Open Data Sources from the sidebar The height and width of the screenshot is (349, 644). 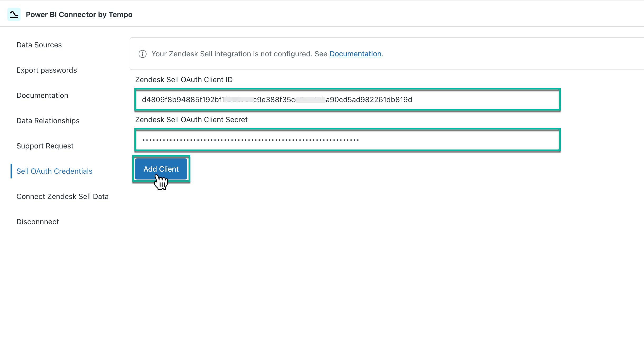[x=39, y=45]
